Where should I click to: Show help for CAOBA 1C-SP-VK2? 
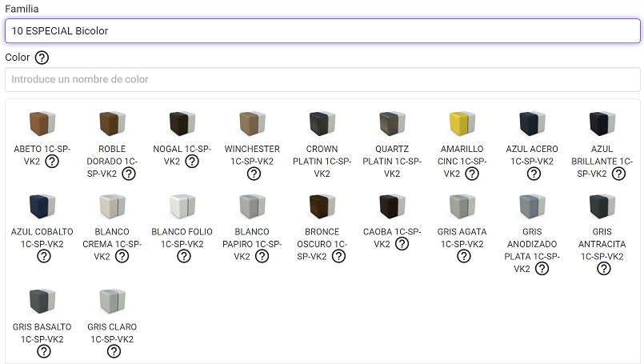tap(402, 244)
